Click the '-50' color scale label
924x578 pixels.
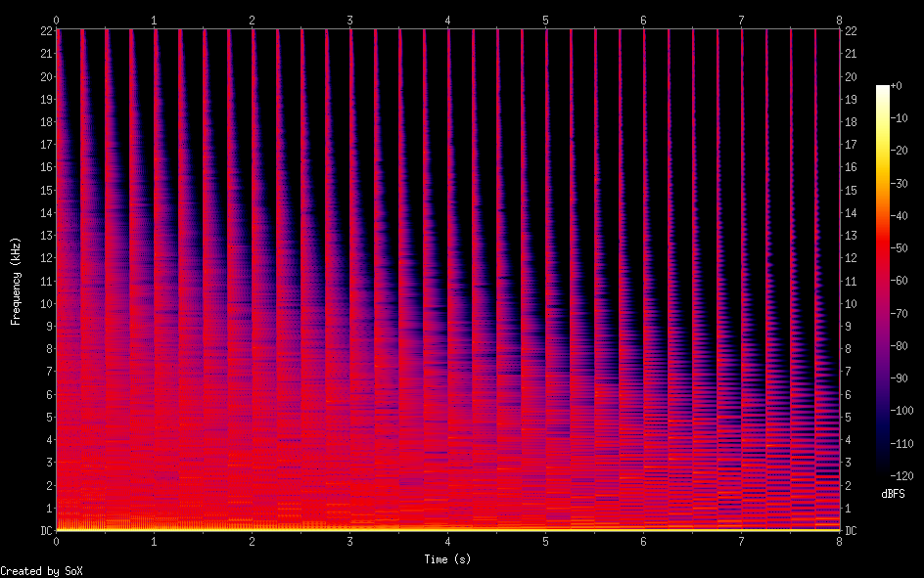pos(899,248)
